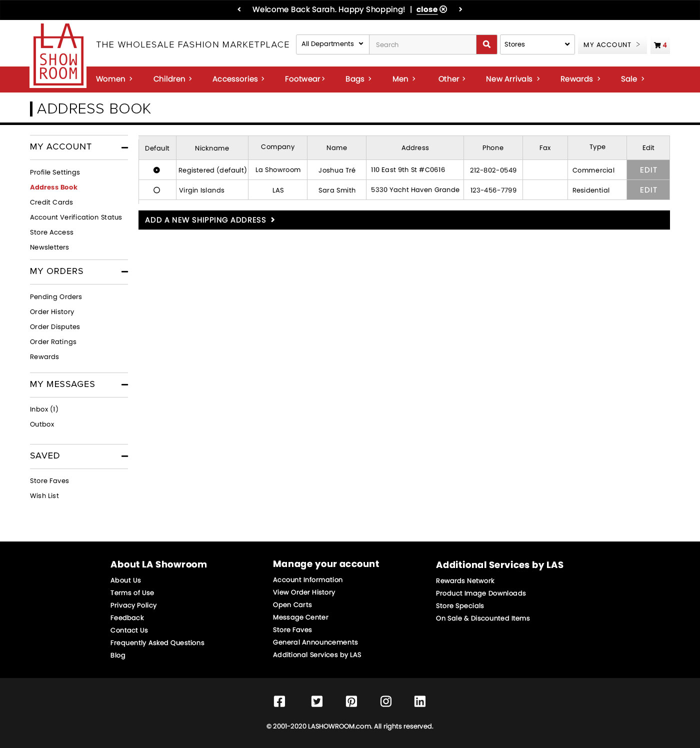The height and width of the screenshot is (748, 700).
Task: Open the New Arrivals navigation menu
Action: [512, 79]
